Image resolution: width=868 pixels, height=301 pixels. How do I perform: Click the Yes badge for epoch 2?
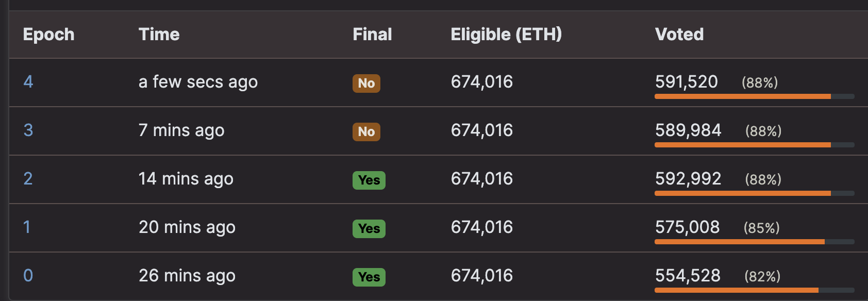[369, 180]
